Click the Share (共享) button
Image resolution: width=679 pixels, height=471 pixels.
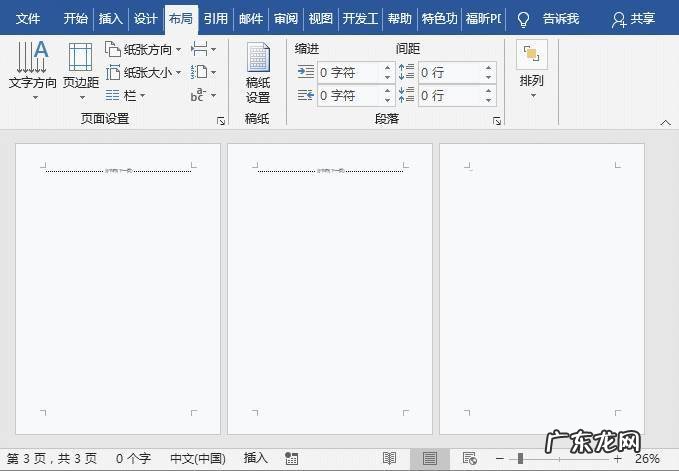click(633, 19)
